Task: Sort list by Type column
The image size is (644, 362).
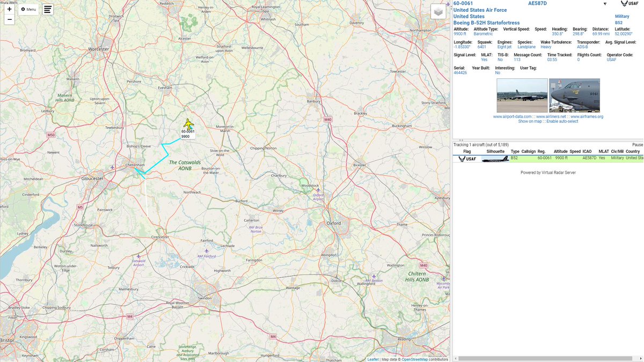Action: click(x=515, y=152)
